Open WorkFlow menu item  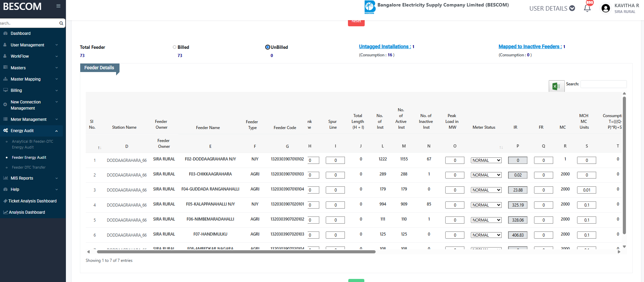pyautogui.click(x=20, y=56)
